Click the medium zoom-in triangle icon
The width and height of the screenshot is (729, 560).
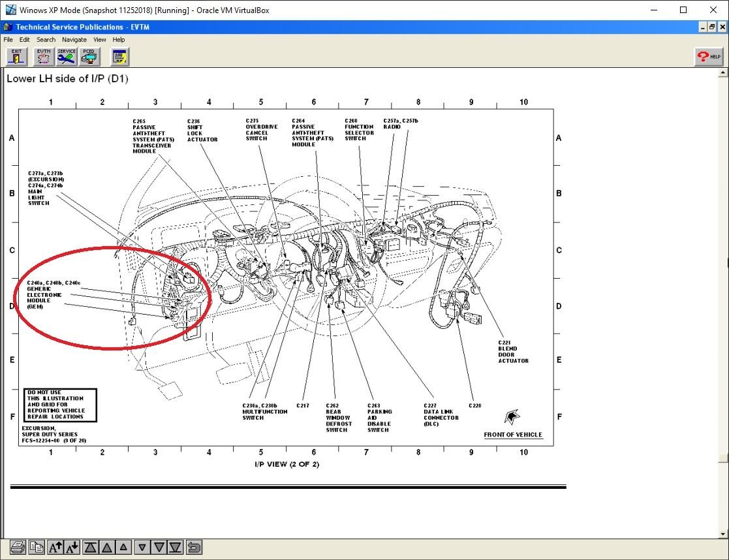coord(106,547)
